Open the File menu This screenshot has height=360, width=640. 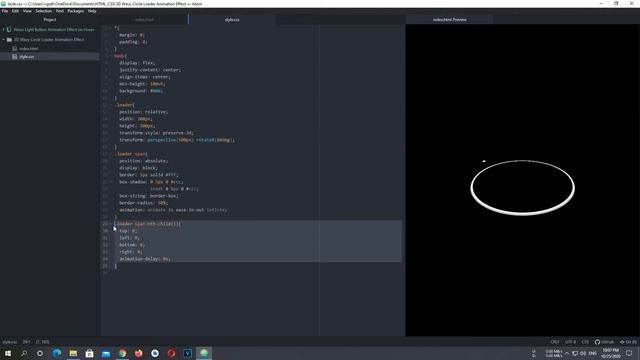5,11
